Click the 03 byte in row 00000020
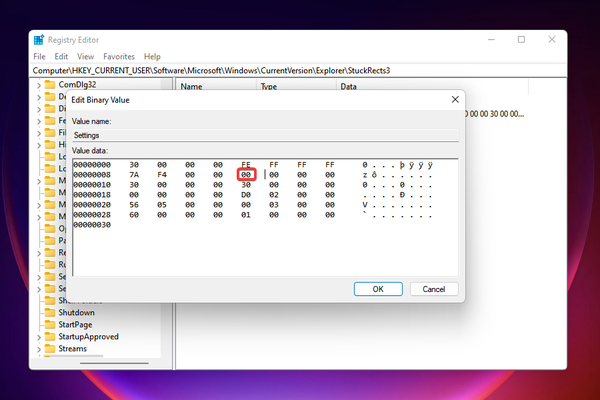The width and height of the screenshot is (600, 400). tap(274, 205)
